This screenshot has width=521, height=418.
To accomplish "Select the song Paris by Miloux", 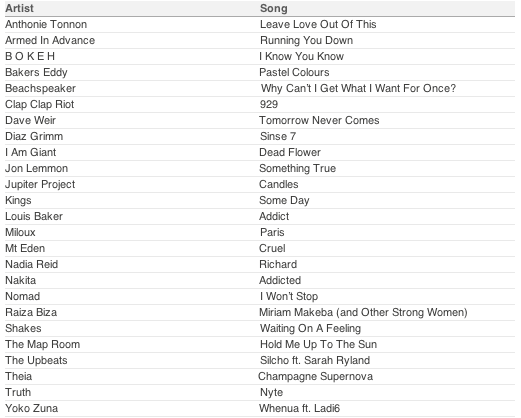I will pyautogui.click(x=272, y=232).
